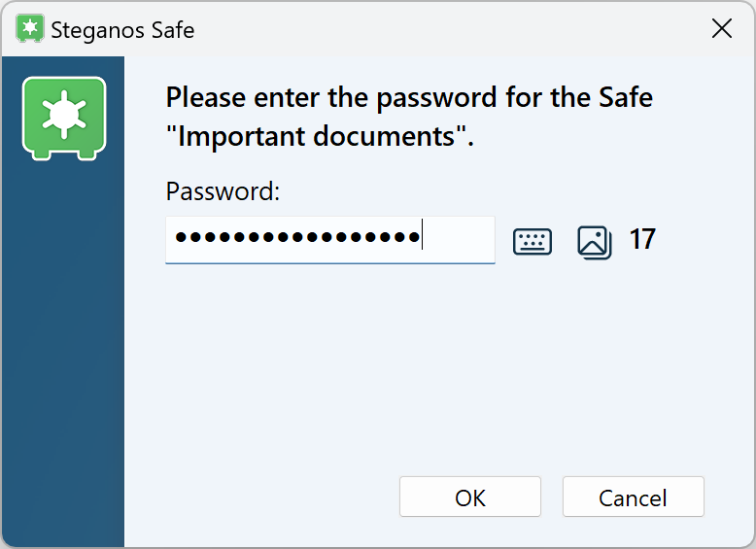Click the picture password (PicPass) icon
This screenshot has height=549, width=756.
point(594,241)
